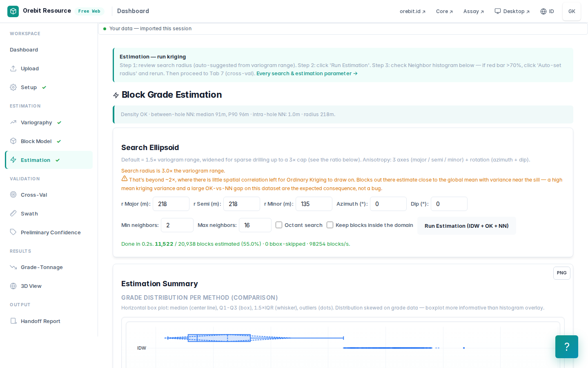Click the Orebit Resource cube logo
The height and width of the screenshot is (368, 588).
coord(13,11)
